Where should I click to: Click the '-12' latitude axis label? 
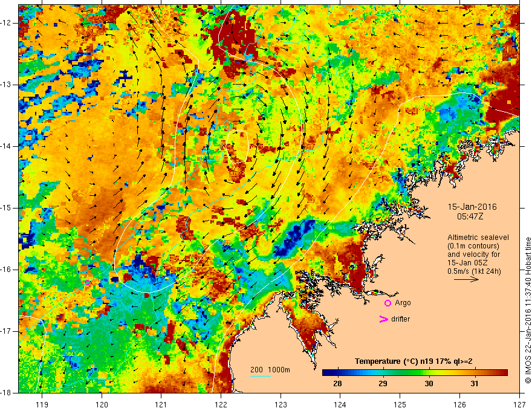(x=6, y=23)
